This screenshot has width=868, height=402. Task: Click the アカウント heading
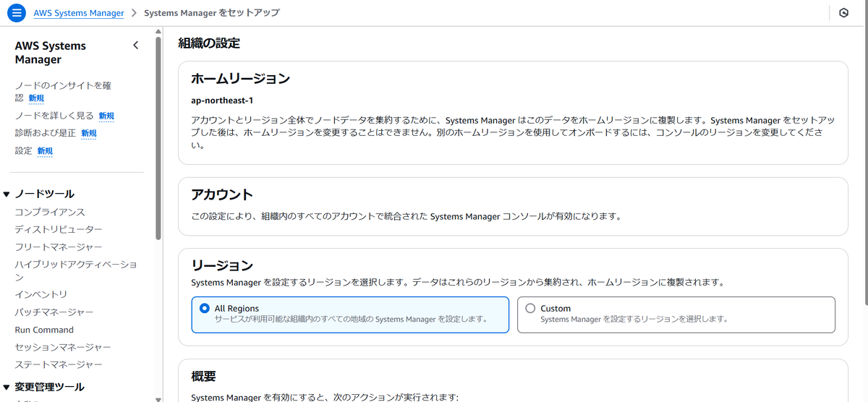222,194
